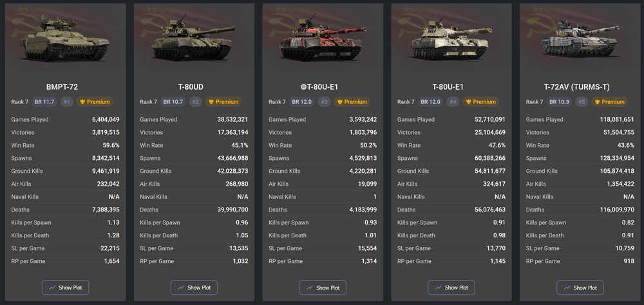The image size is (644, 305).
Task: Click the T-72AV TURMS-T tank picture
Action: (x=580, y=38)
